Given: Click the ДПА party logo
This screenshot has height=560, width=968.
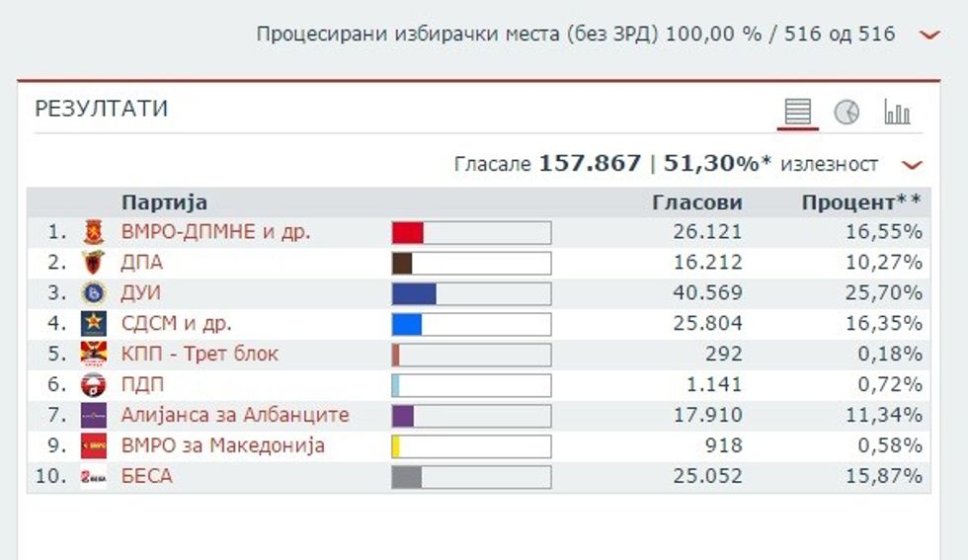Looking at the screenshot, I should pyautogui.click(x=93, y=264).
